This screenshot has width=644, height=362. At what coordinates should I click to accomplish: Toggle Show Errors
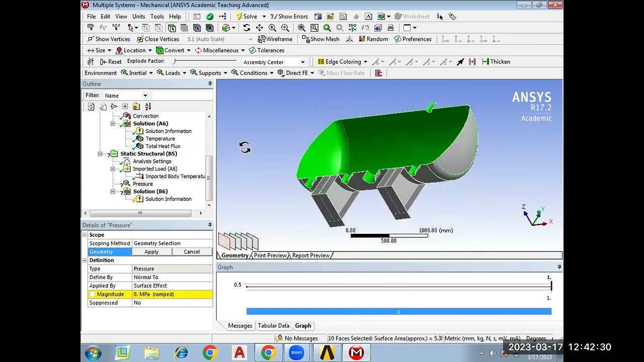point(289,17)
